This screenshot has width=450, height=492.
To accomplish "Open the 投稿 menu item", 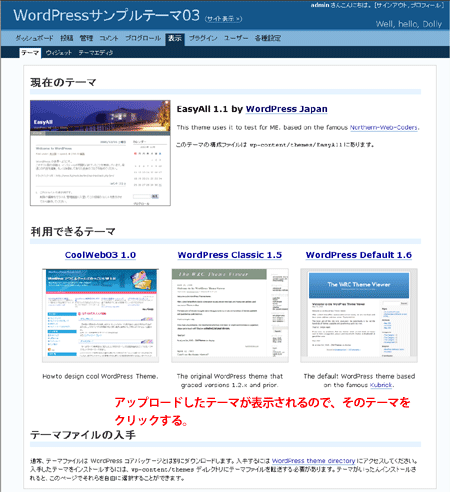I will click(66, 38).
